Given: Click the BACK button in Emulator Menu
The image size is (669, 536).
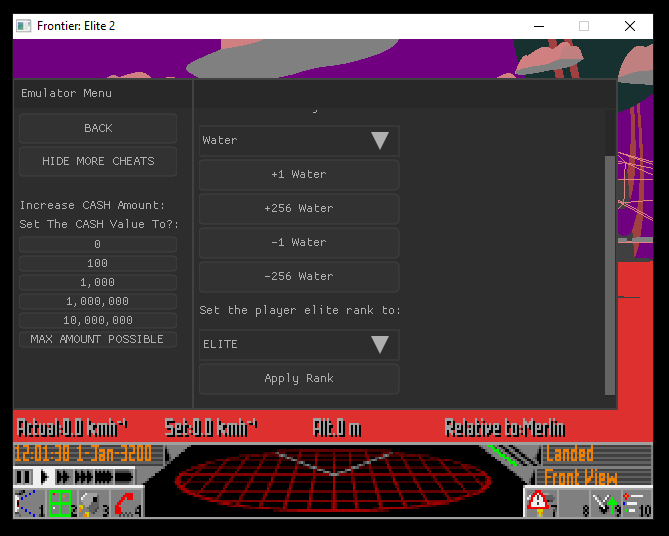Looking at the screenshot, I should [98, 128].
